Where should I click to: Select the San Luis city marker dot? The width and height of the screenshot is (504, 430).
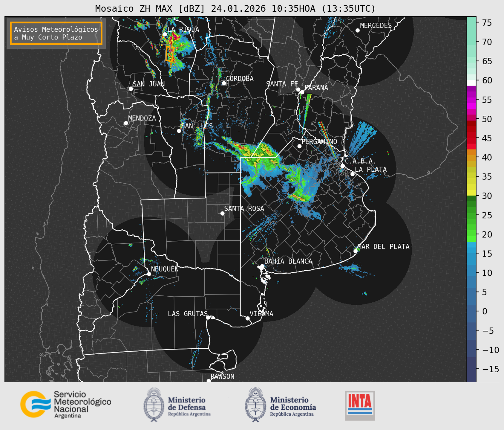pyautogui.click(x=179, y=131)
